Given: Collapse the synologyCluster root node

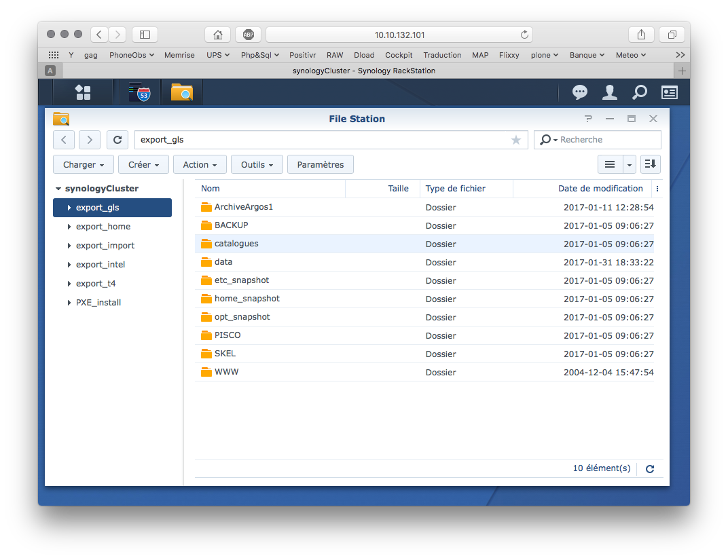Looking at the screenshot, I should click(58, 189).
